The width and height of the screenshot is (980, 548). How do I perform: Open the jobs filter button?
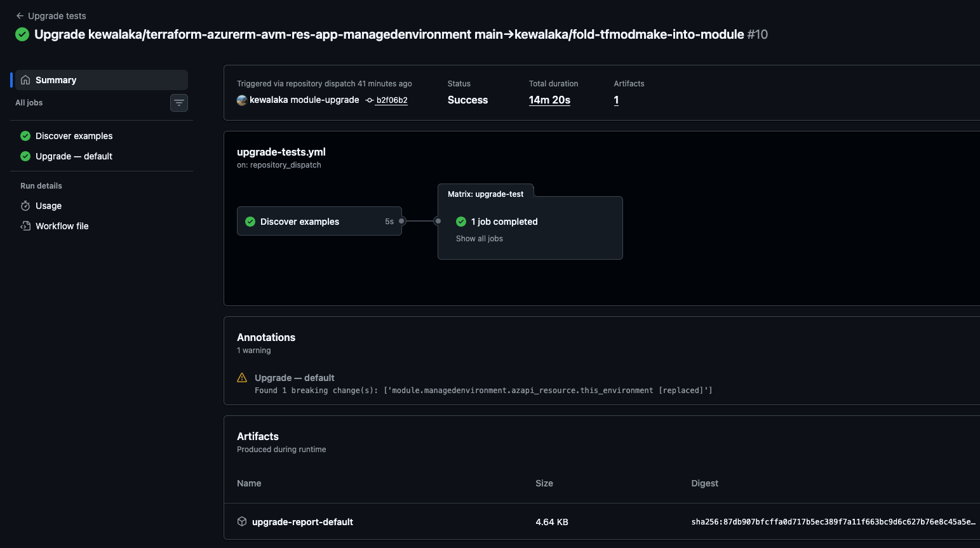point(179,103)
